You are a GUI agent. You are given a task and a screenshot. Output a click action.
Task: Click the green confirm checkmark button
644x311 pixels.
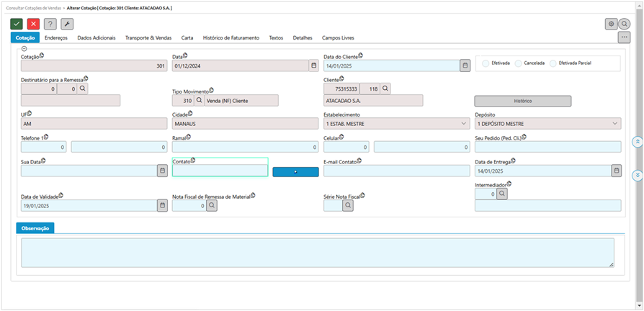(x=17, y=24)
